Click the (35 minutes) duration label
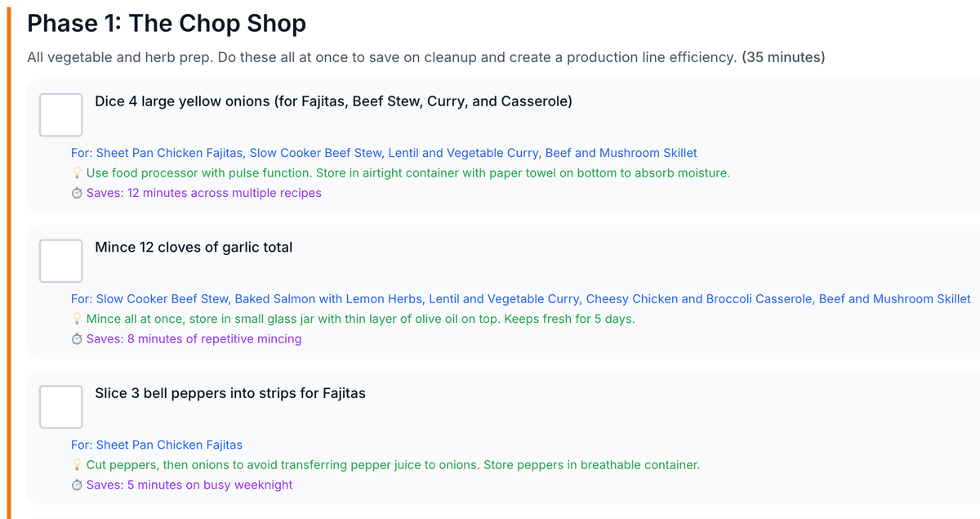980x519 pixels. pos(783,58)
